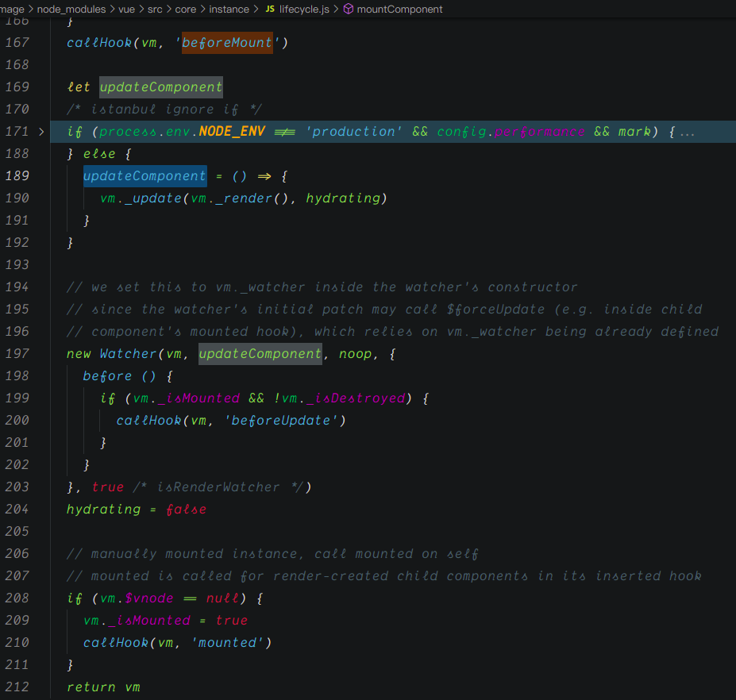The height and width of the screenshot is (700, 736).
Task: Place cursor on the Watcher class name
Action: tap(128, 354)
